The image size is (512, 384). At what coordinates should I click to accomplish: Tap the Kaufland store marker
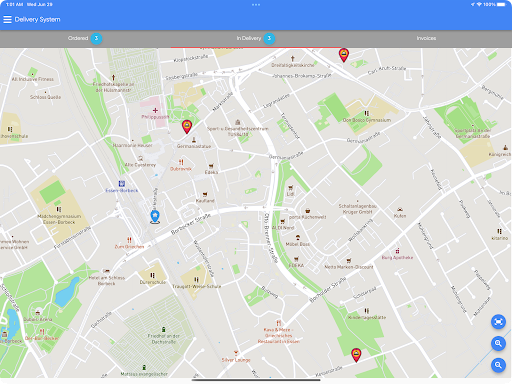pos(205,194)
